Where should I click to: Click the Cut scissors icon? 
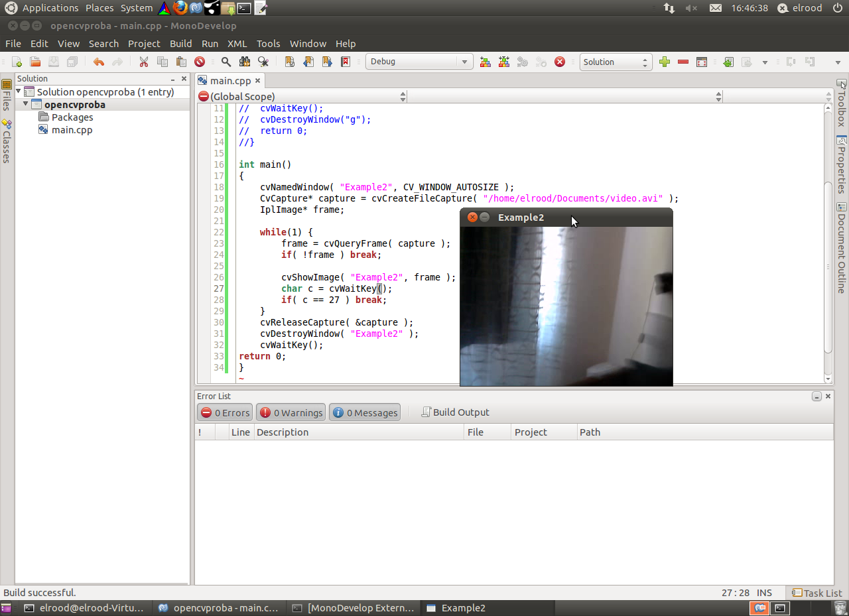coord(143,62)
